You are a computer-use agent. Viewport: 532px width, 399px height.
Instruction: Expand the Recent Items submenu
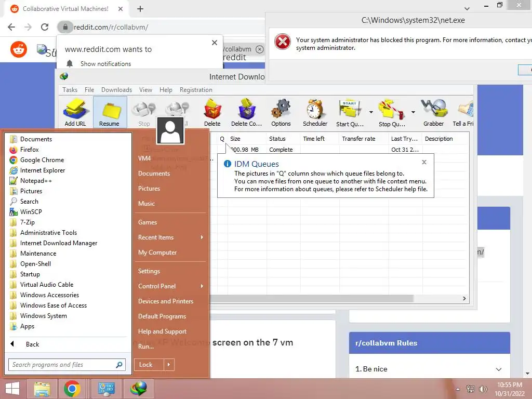click(202, 237)
